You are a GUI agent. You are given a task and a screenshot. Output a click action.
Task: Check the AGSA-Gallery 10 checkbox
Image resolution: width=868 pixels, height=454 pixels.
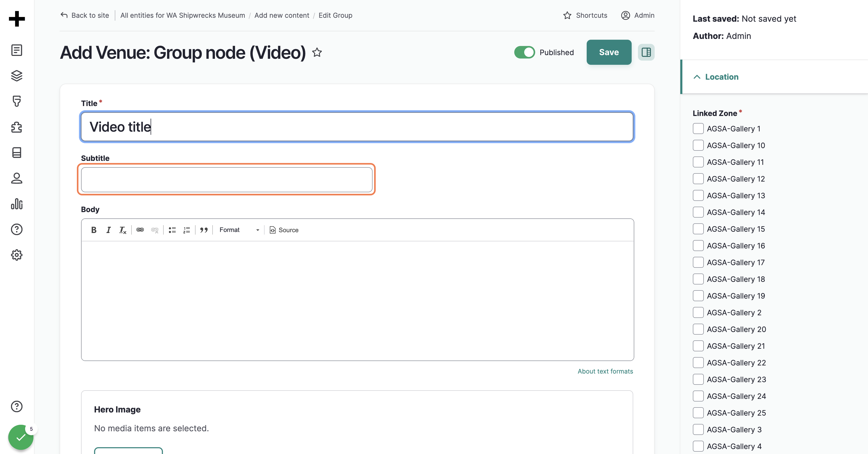point(698,145)
